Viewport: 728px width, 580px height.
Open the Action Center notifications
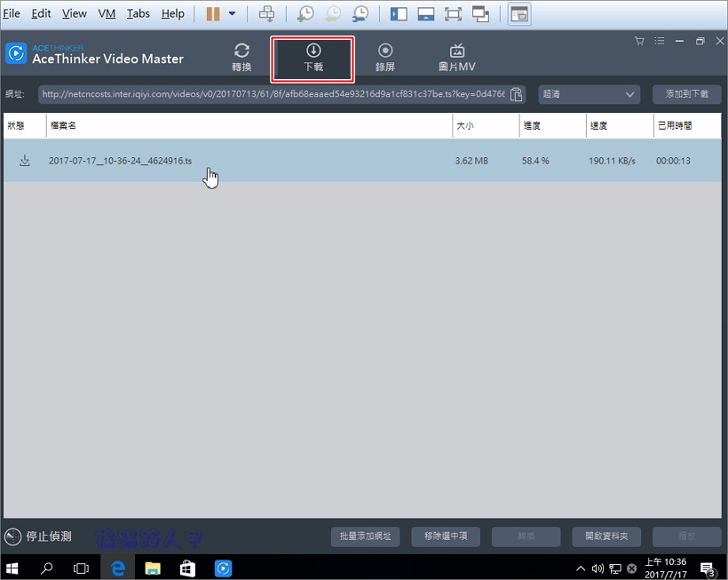(x=708, y=568)
